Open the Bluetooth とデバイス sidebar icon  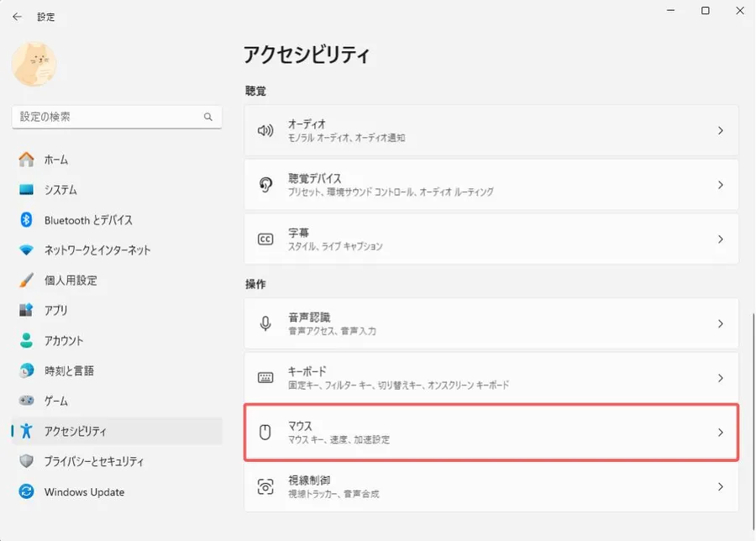[x=27, y=220]
